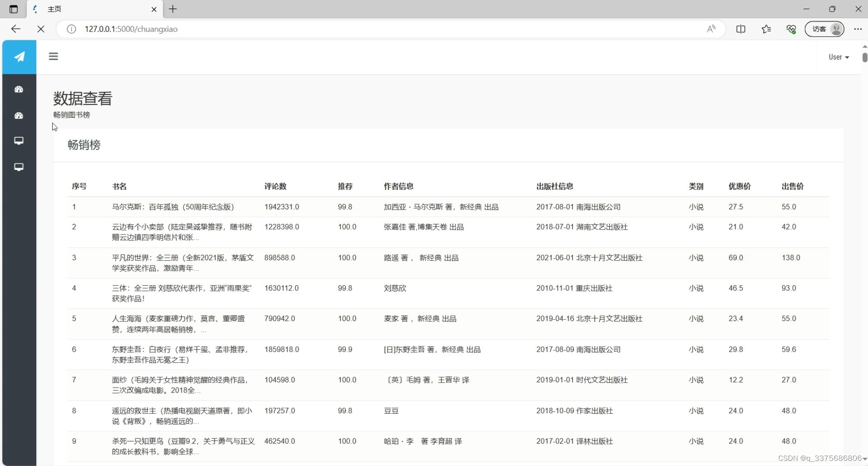Click the upper monitor sidebar icon
Image resolution: width=868 pixels, height=466 pixels.
[19, 141]
